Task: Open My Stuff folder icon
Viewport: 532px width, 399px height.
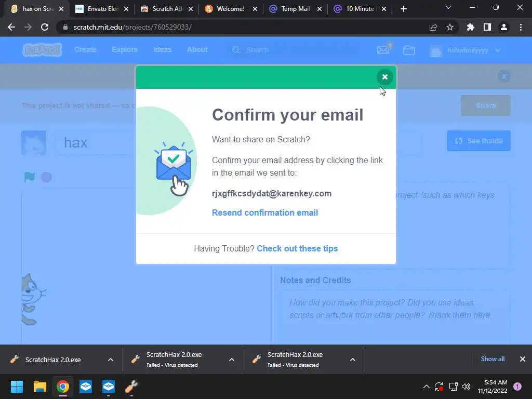Action: click(x=409, y=50)
